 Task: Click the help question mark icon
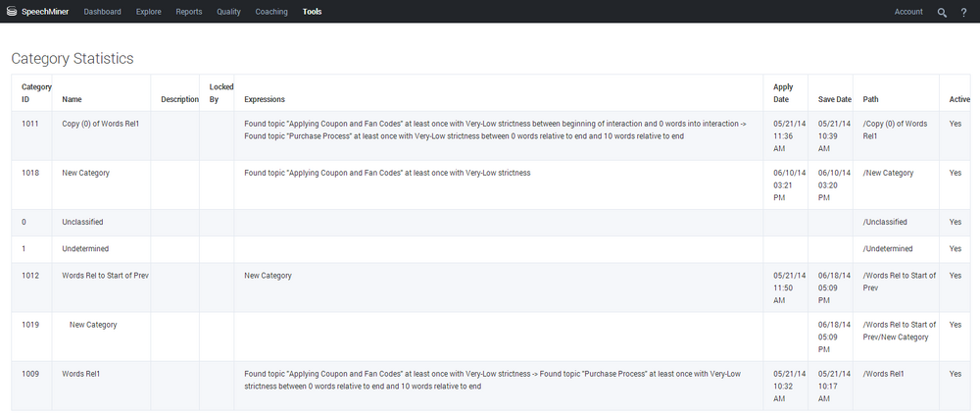pyautogui.click(x=963, y=12)
